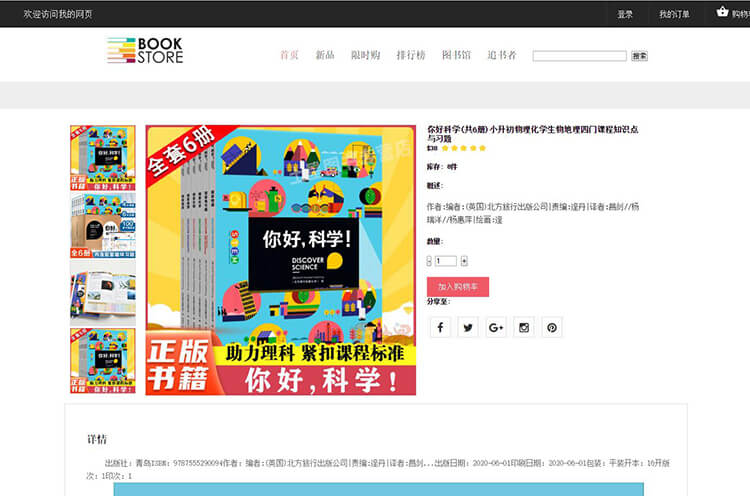Click the 搜索 search button
Viewport: 750px width, 496px height.
coord(640,56)
